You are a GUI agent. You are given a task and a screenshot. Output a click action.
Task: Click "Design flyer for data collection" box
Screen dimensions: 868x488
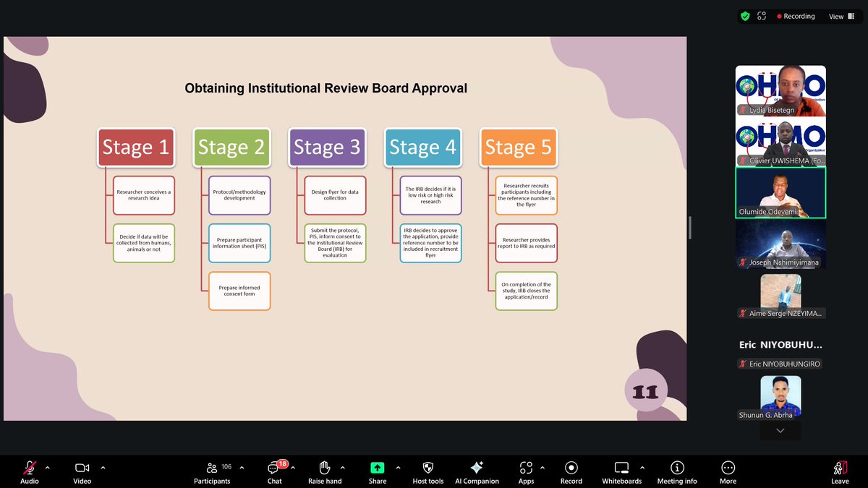335,195
